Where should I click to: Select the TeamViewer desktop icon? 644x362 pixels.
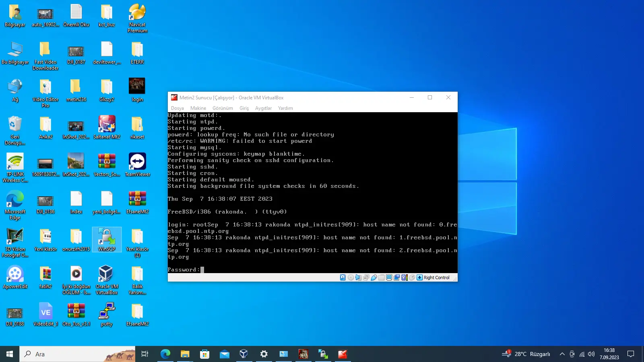pos(137,165)
